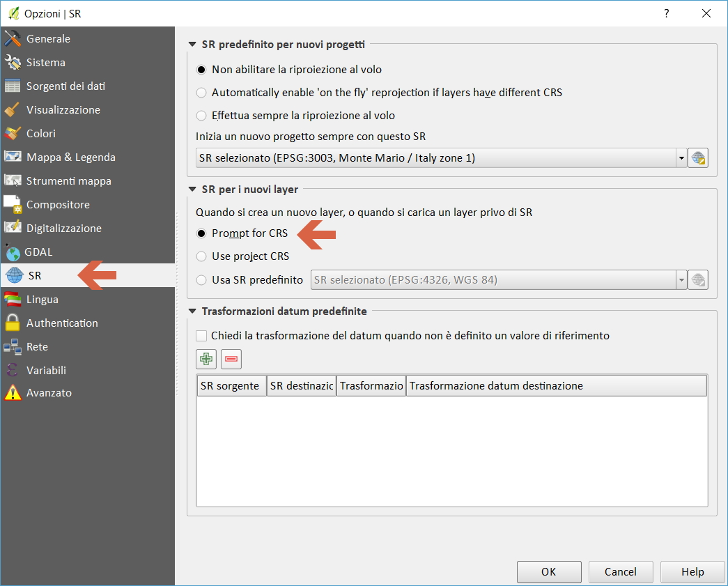Click the Authentication padlock icon
Viewport: 728px width, 586px height.
13,323
